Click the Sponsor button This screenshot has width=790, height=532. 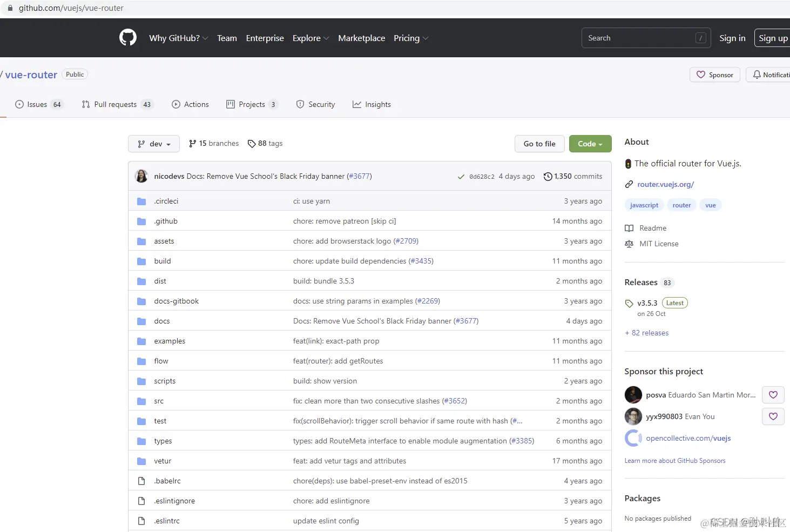tap(714, 75)
